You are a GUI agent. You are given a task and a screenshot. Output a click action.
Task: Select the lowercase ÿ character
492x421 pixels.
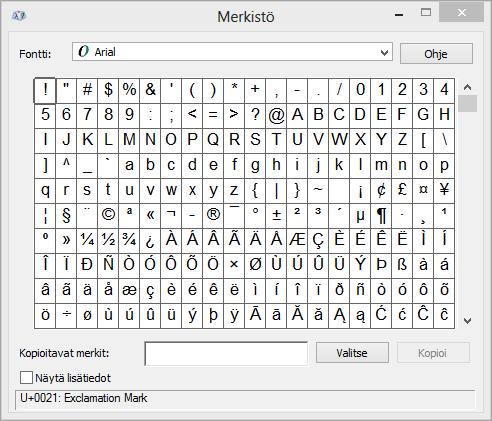pos(234,316)
